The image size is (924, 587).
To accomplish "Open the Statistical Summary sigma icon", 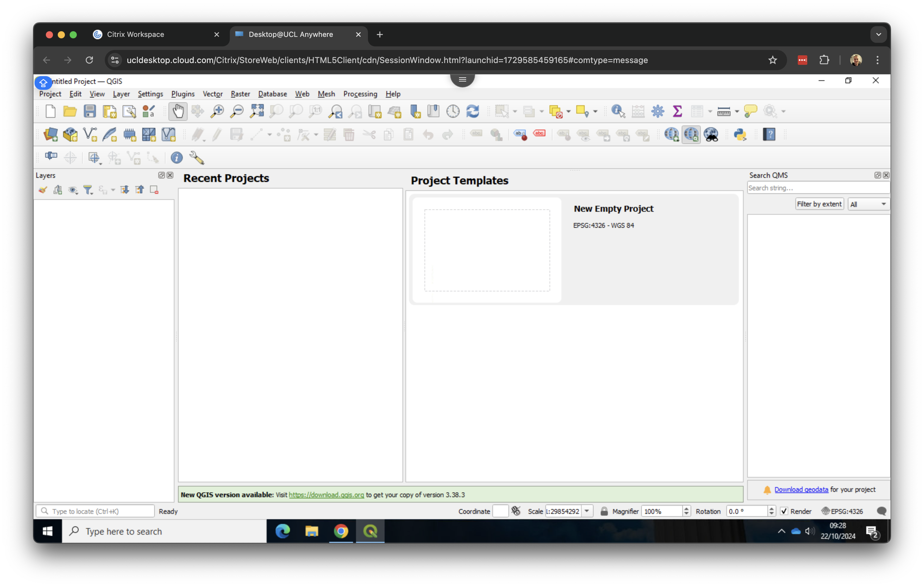I will pyautogui.click(x=677, y=111).
